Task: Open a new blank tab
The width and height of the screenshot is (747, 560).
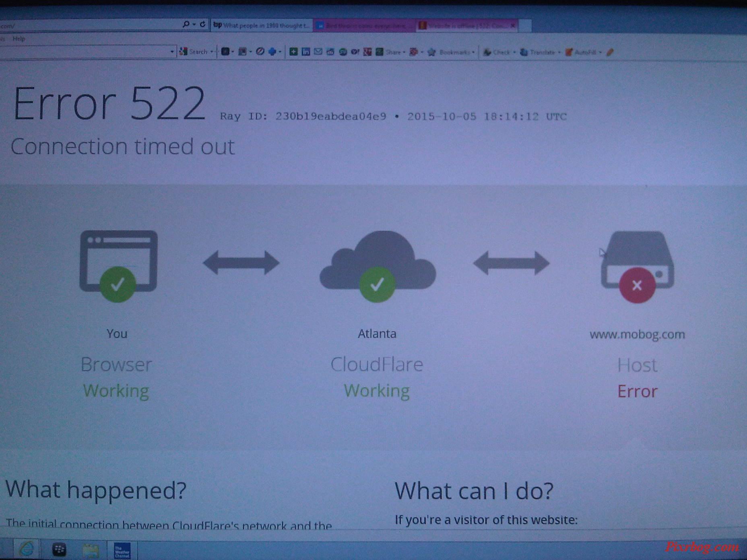Action: point(525,26)
